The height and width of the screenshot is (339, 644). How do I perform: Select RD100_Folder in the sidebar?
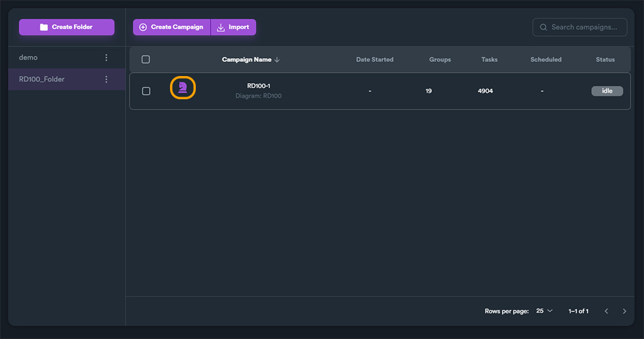pos(67,79)
